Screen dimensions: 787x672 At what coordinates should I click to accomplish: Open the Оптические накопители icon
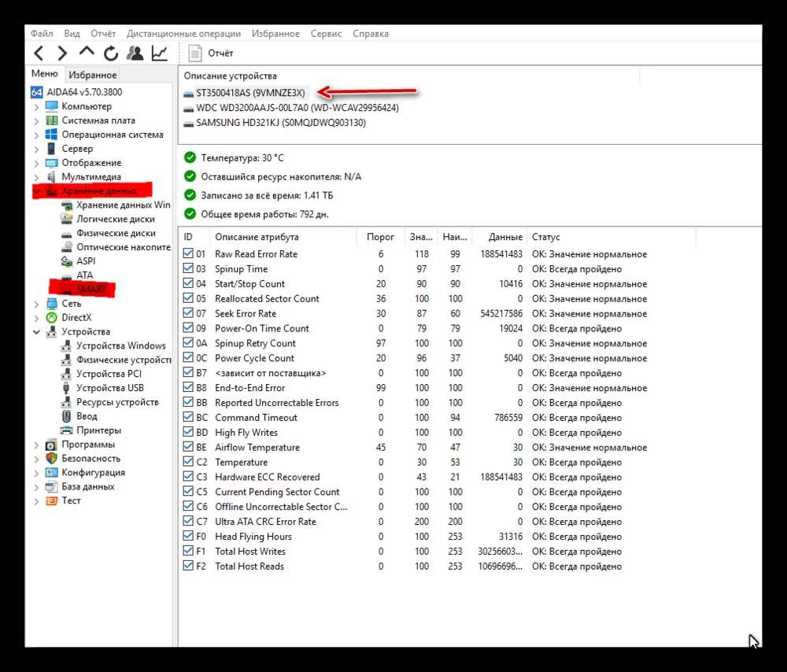(x=66, y=247)
